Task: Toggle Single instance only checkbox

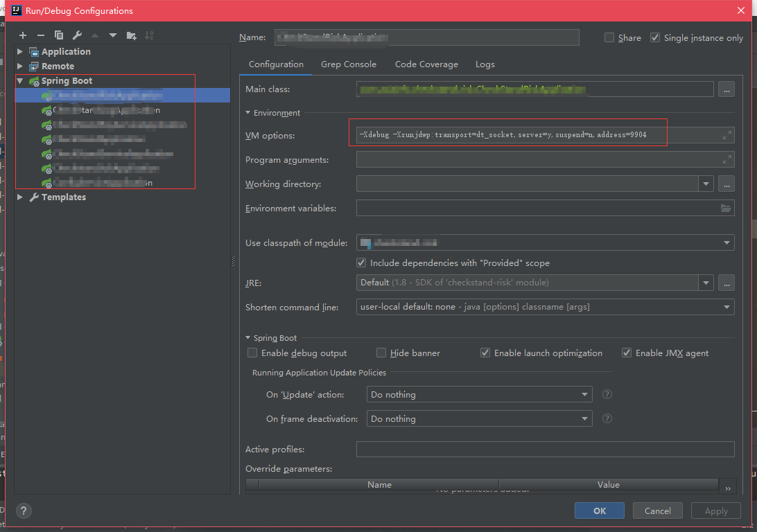Action: (655, 37)
